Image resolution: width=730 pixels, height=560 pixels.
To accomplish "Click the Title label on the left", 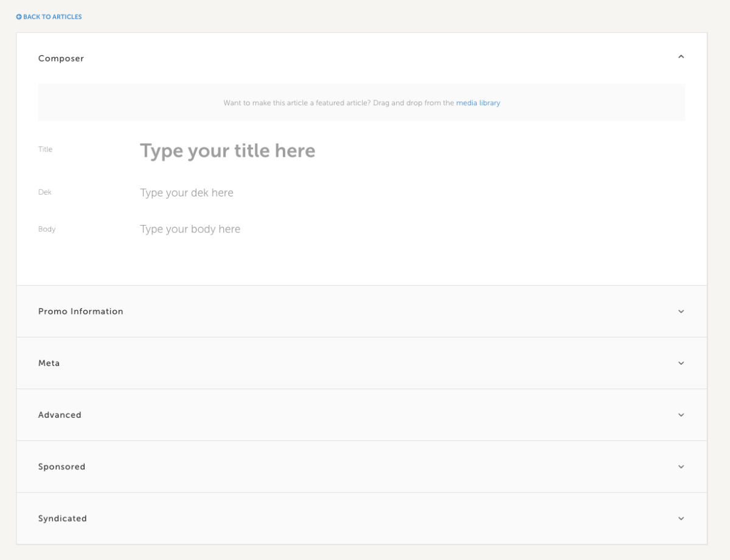I will click(45, 149).
